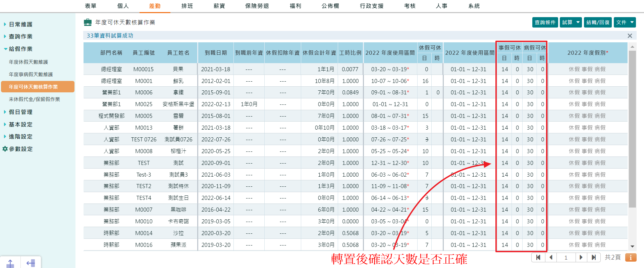Screen dimensions: 644x268
Task: Open the 人事 top menu
Action: coord(441,6)
